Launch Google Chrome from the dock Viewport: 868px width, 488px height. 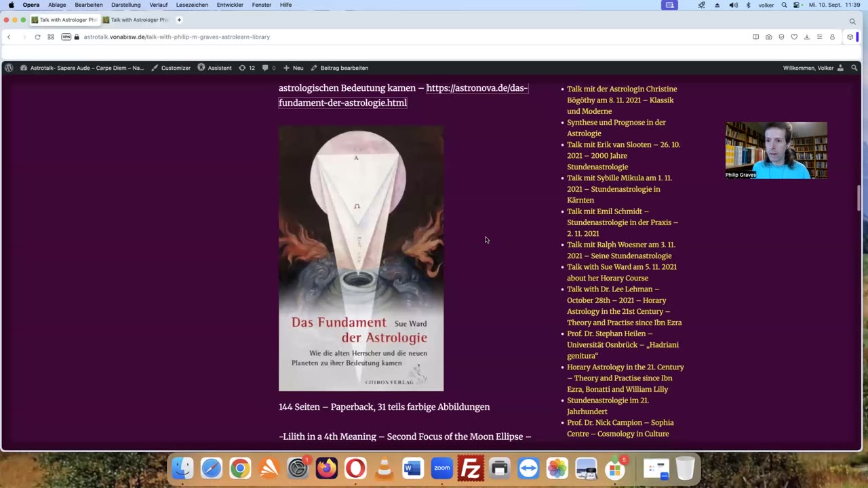pos(240,468)
